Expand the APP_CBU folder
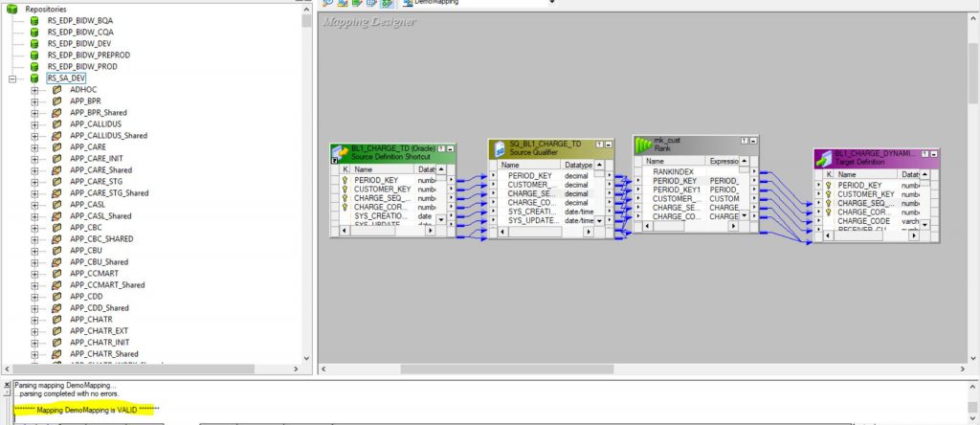This screenshot has width=980, height=425. coord(34,251)
